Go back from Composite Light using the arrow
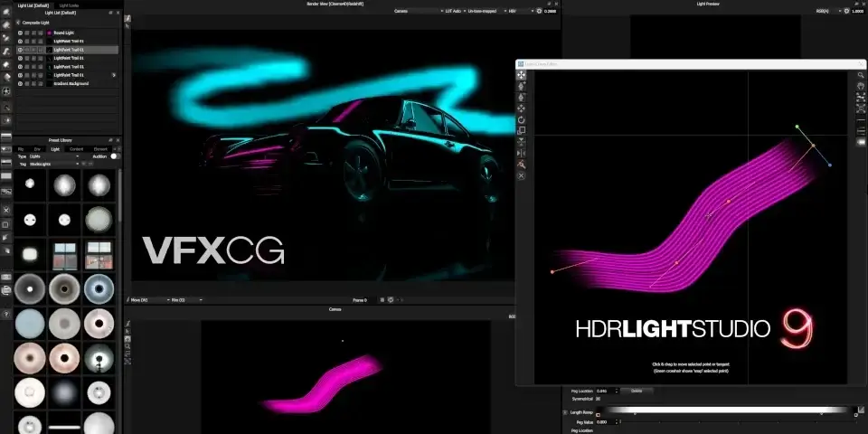The width and height of the screenshot is (868, 434). pyautogui.click(x=18, y=23)
